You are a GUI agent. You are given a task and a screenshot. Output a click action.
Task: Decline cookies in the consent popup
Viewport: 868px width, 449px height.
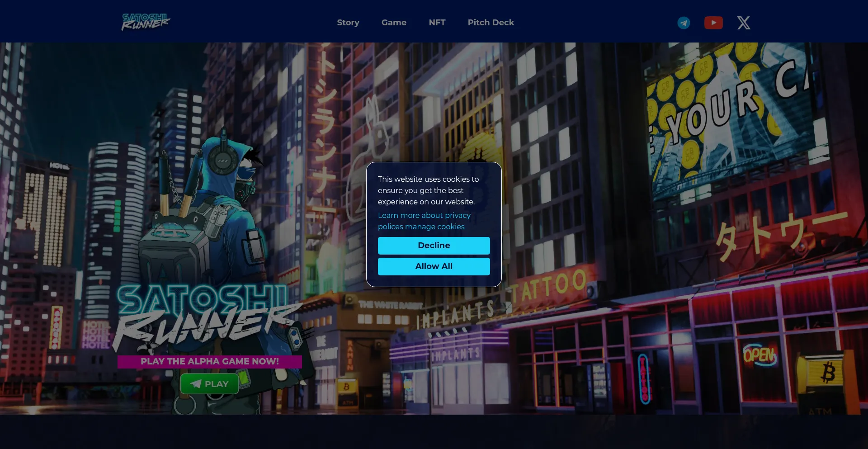click(x=434, y=246)
